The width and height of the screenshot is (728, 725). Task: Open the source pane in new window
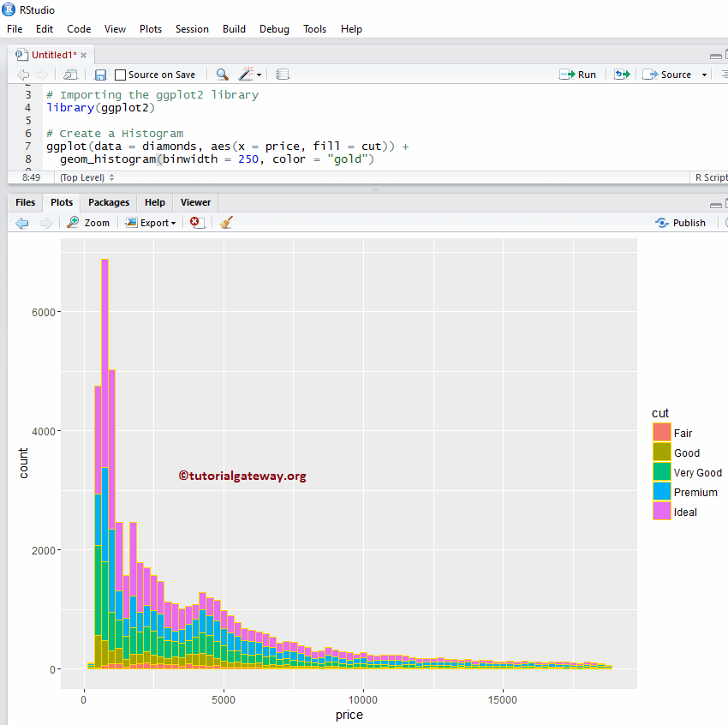pos(70,74)
